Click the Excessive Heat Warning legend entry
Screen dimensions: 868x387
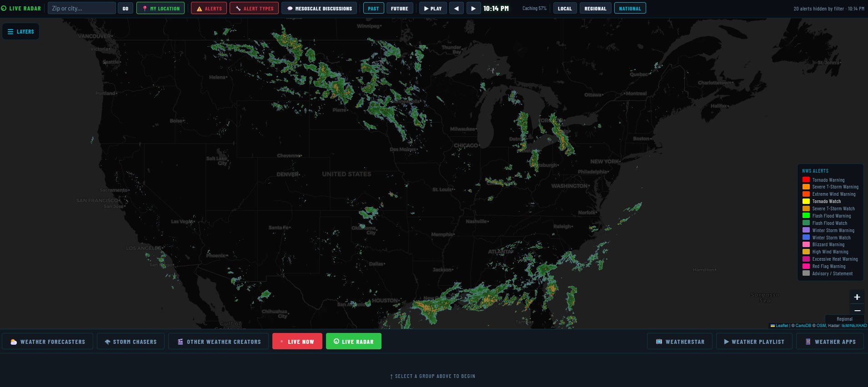click(x=830, y=259)
